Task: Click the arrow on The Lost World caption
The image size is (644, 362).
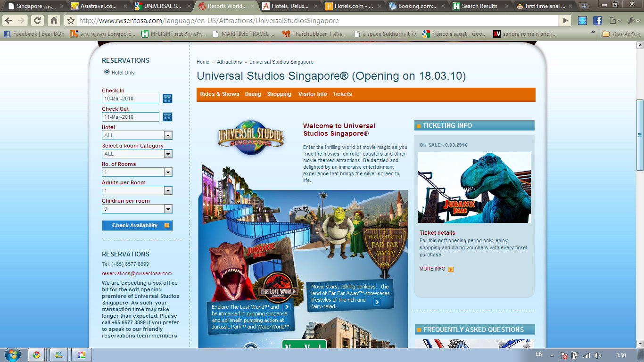Action: tap(286, 307)
